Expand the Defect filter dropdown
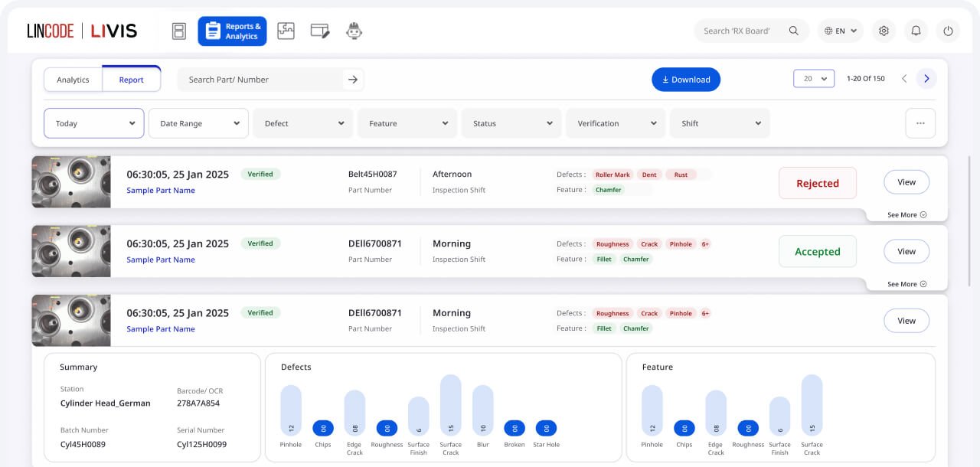Screen dimensions: 980x467 tap(302, 123)
